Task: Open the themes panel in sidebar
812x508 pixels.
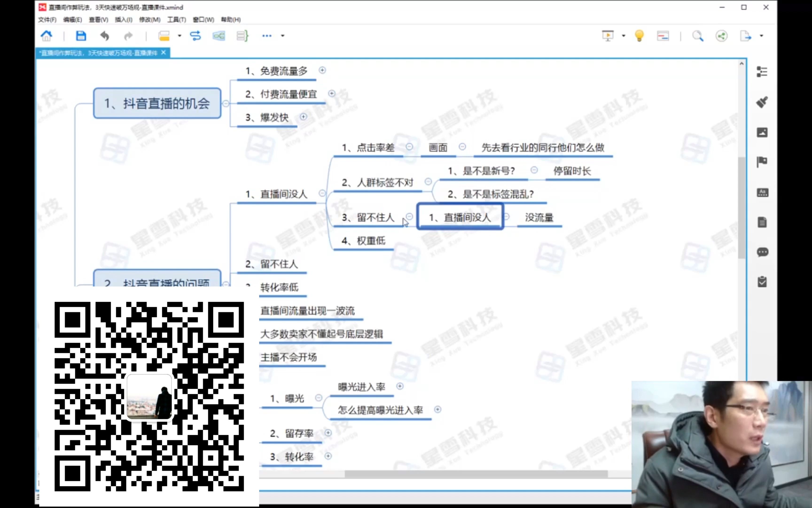Action: (762, 193)
